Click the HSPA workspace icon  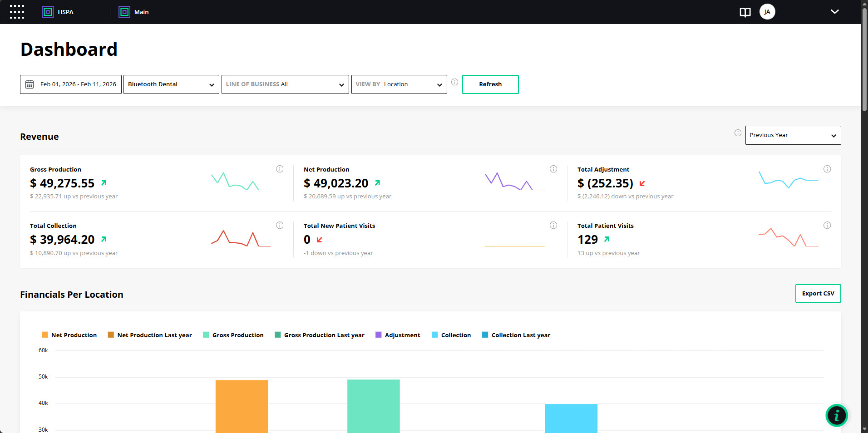click(47, 12)
